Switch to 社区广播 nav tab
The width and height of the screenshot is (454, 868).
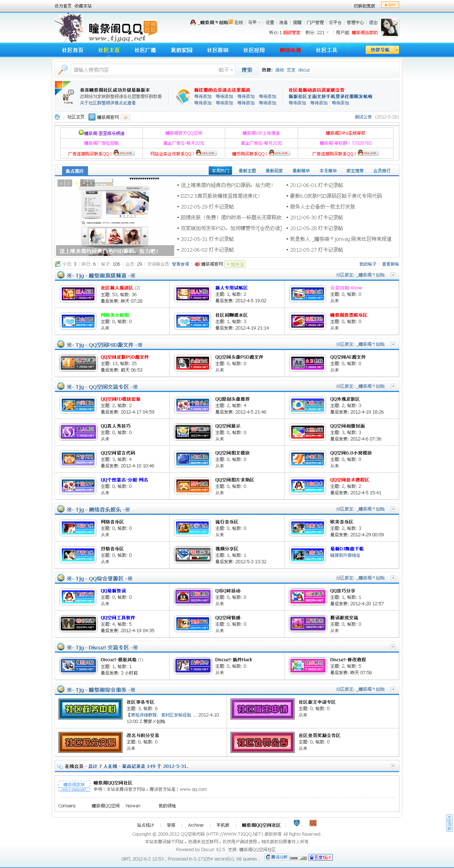145,50
